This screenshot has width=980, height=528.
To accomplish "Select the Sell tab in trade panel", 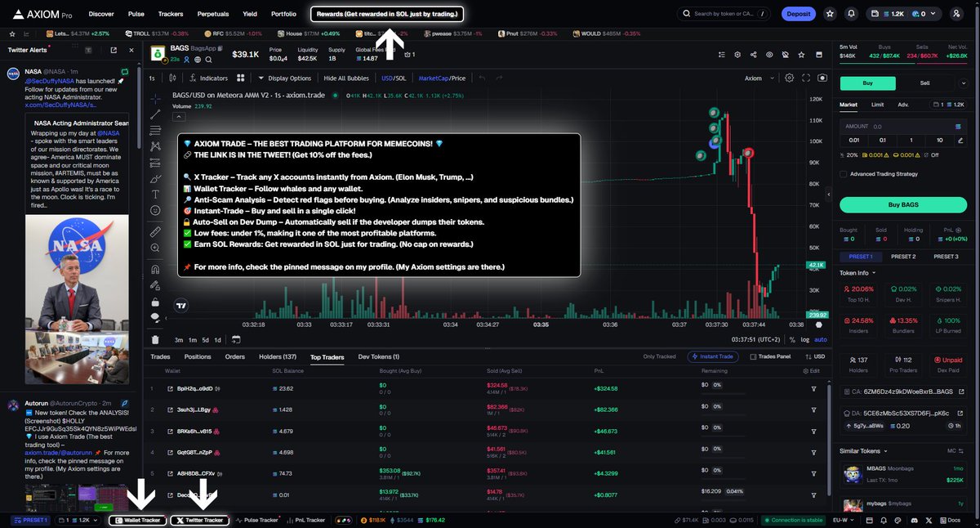I will 924,83.
